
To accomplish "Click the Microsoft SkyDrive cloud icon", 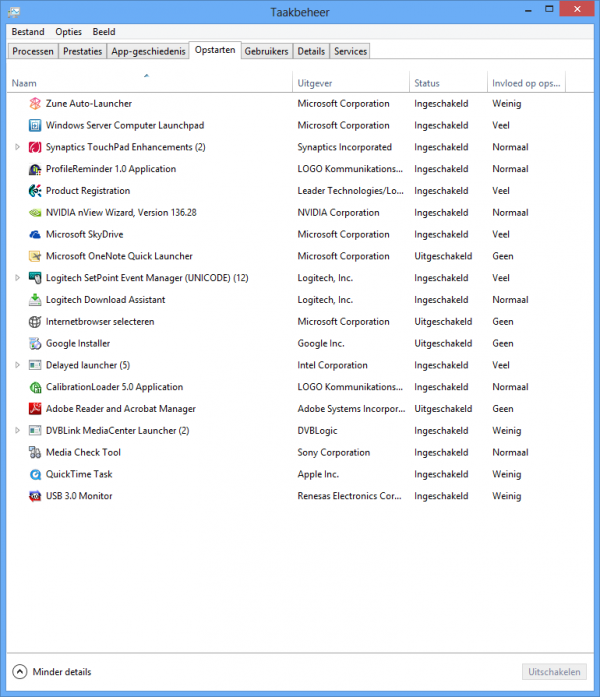I will click(35, 234).
